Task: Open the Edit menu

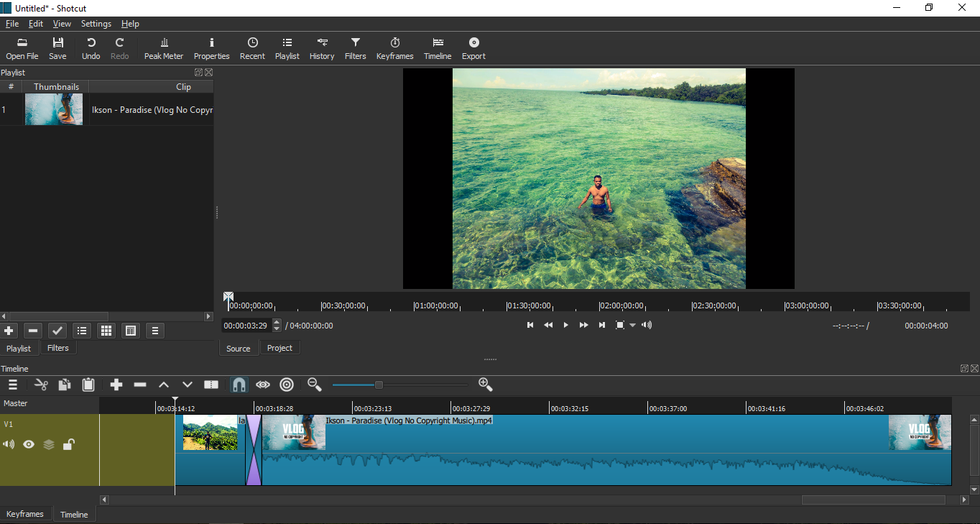Action: click(x=36, y=24)
